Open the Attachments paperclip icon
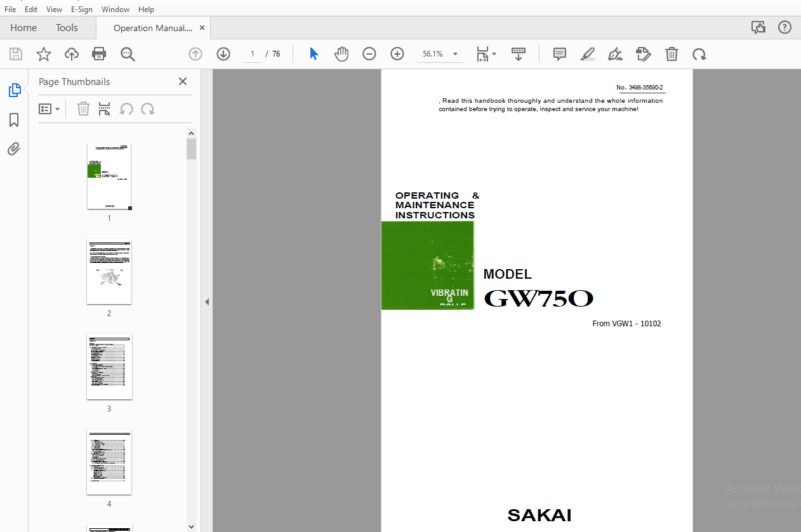Viewport: 801px width, 532px height. tap(14, 149)
